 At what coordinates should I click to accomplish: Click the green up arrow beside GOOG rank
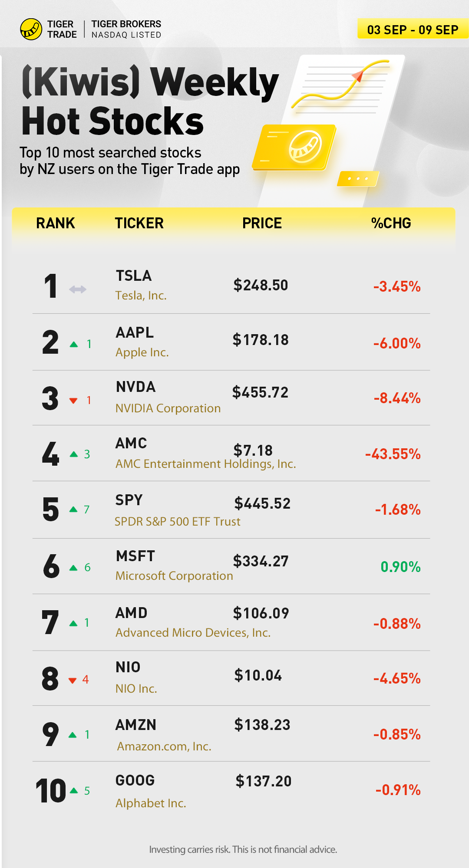pyautogui.click(x=74, y=791)
